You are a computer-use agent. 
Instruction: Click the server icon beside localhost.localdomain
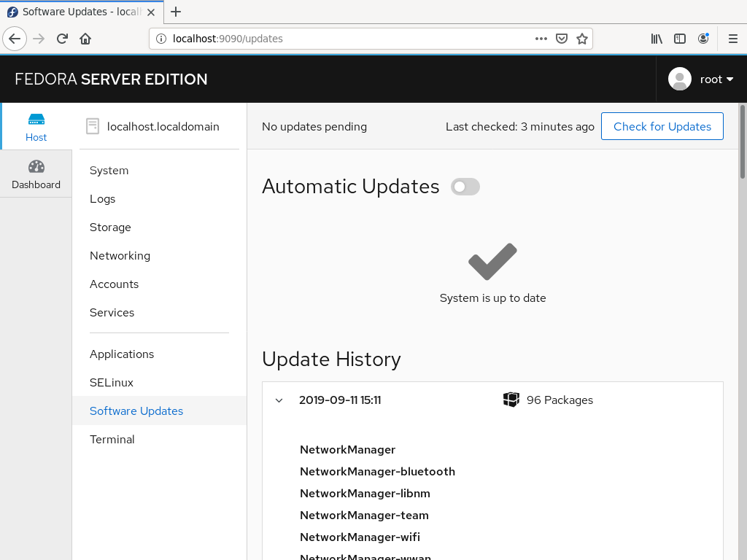coord(93,126)
